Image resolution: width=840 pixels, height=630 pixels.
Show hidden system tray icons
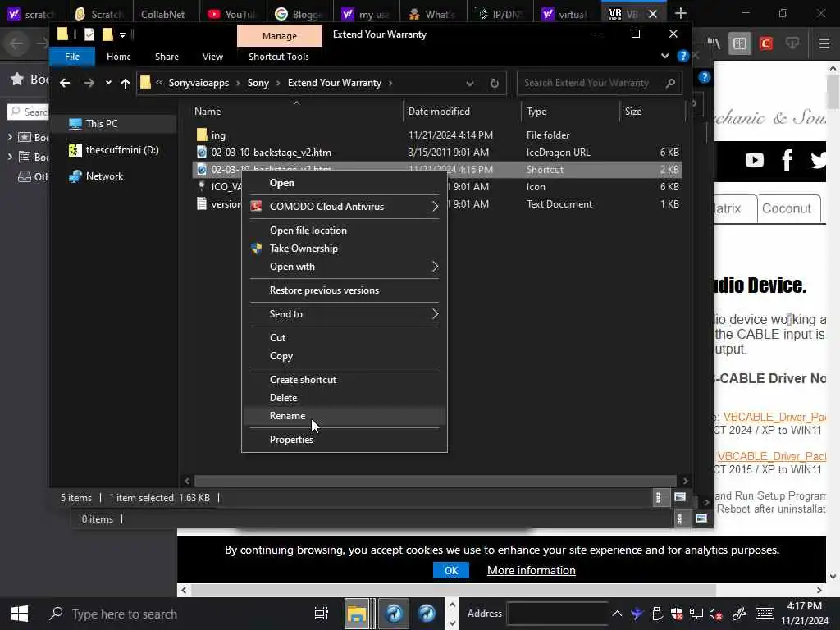[617, 614]
